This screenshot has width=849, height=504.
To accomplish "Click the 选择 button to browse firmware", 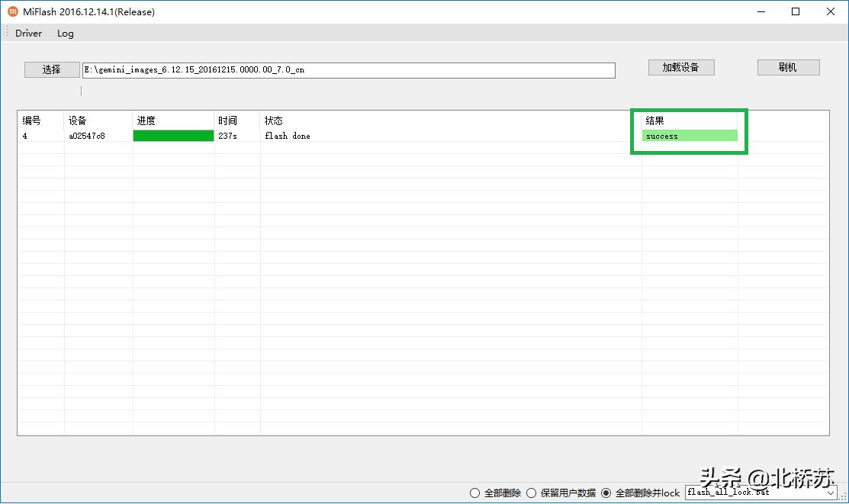I will [51, 69].
